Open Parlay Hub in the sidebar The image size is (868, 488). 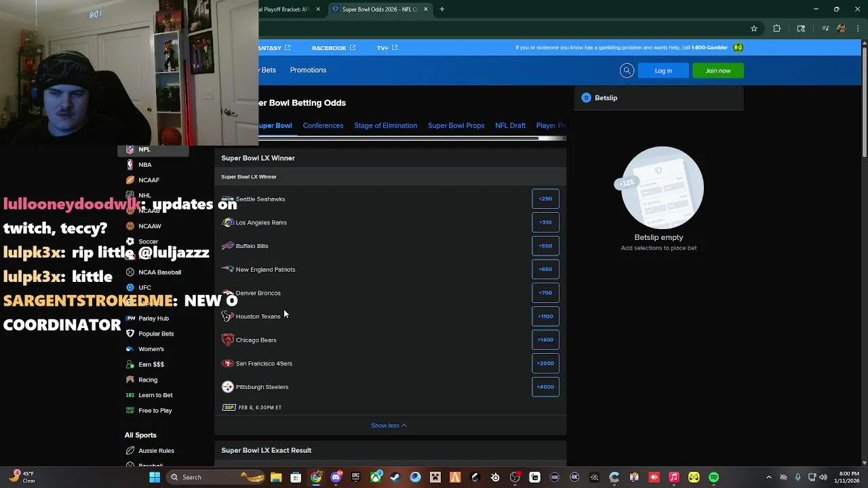coord(153,318)
